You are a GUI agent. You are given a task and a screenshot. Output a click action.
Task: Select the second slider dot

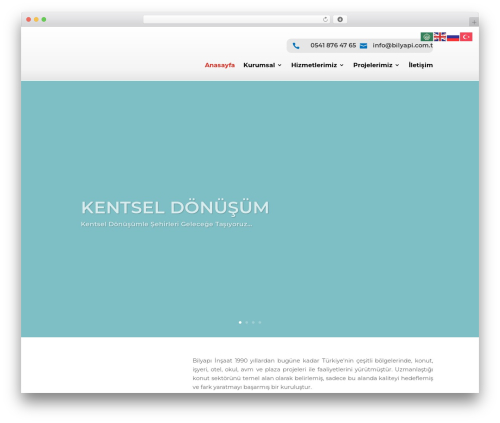247,322
